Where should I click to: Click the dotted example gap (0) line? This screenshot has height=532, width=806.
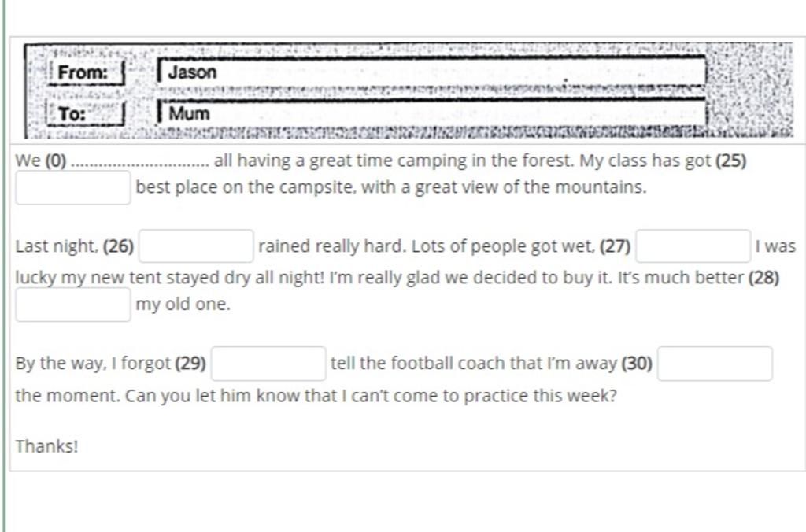click(x=140, y=164)
